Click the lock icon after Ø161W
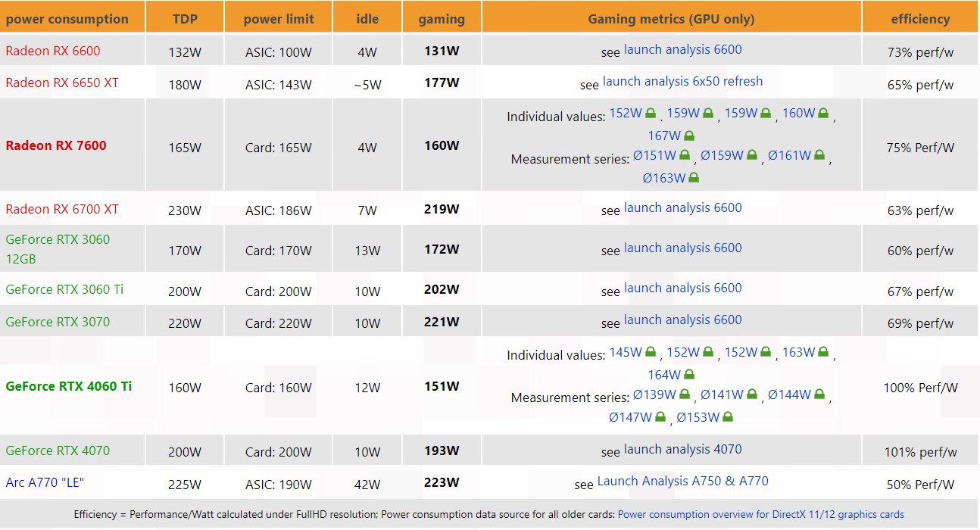The image size is (980, 530). [819, 156]
